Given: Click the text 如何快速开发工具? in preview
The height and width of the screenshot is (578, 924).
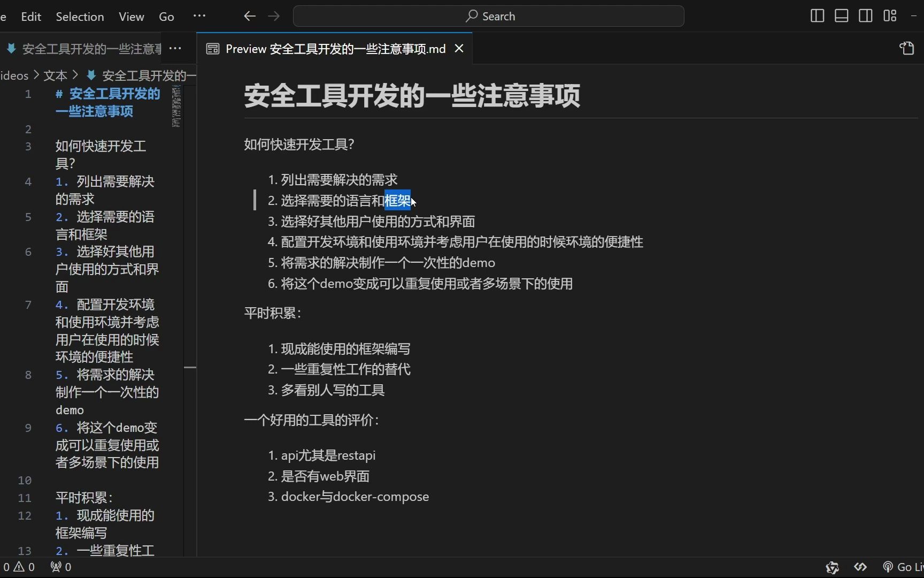Looking at the screenshot, I should coord(299,144).
